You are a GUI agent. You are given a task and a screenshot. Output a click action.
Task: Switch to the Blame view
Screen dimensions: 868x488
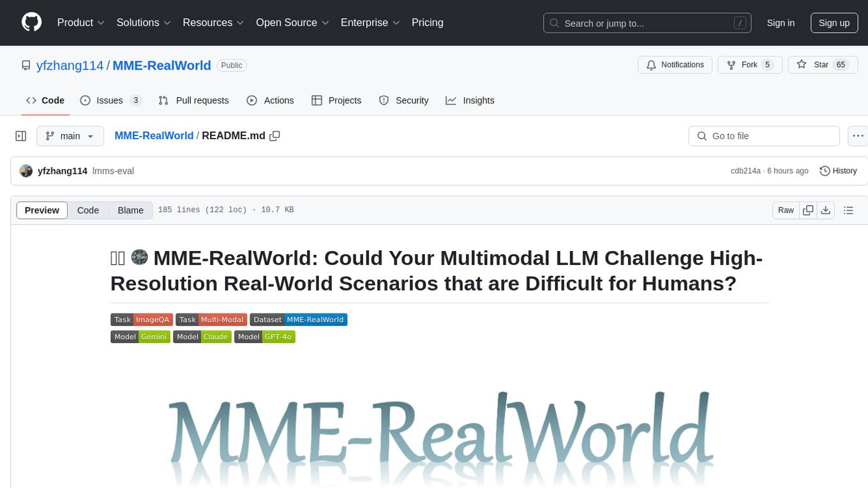click(x=131, y=210)
